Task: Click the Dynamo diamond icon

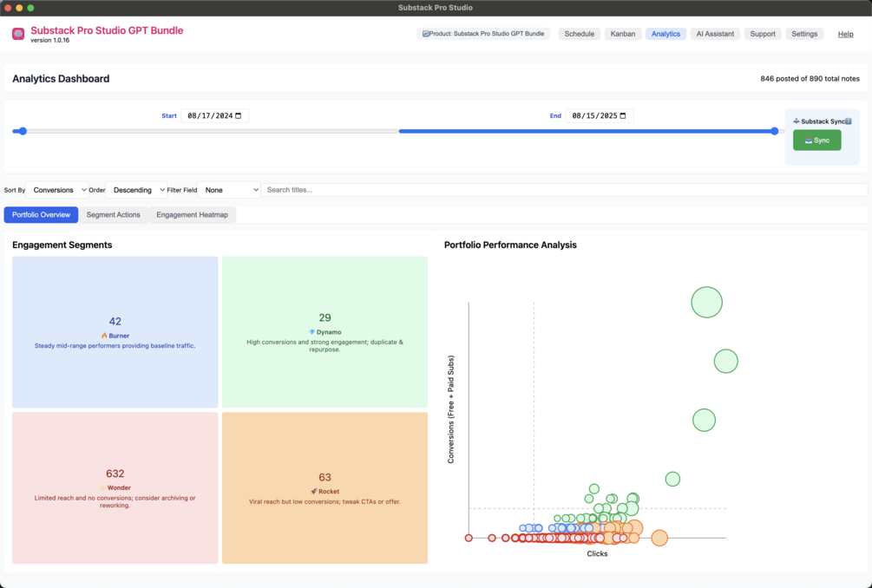Action: pyautogui.click(x=312, y=332)
